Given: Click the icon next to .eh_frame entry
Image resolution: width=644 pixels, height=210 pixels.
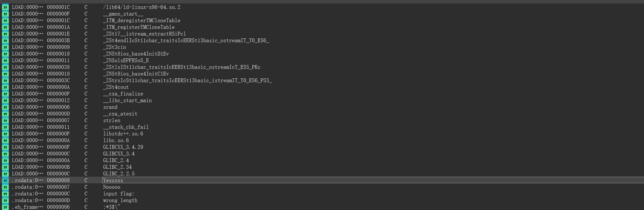Looking at the screenshot, I should click(5, 207).
